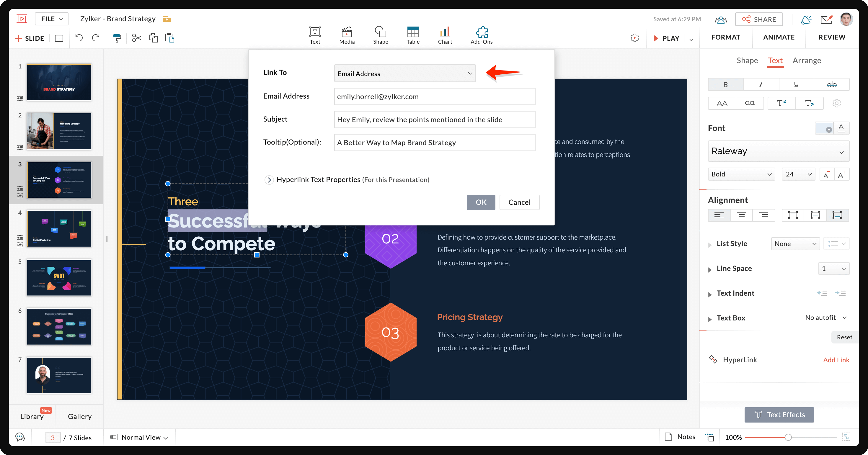Switch to the Arrange tab

pos(807,60)
